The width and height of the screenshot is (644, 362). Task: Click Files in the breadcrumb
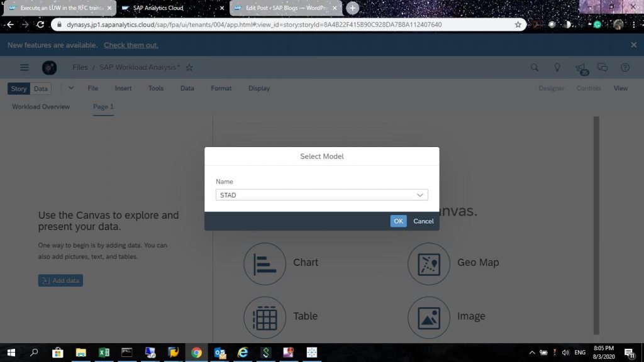[80, 67]
